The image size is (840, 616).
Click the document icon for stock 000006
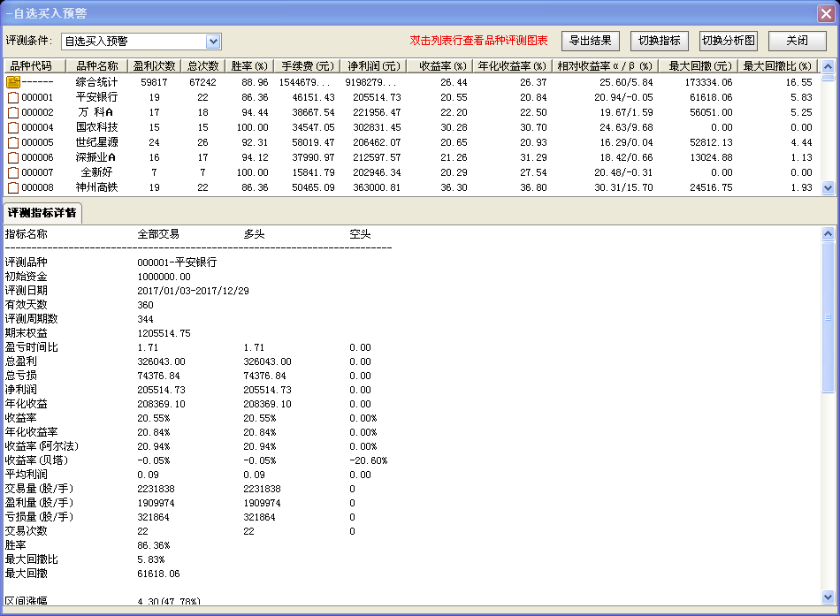tap(12, 157)
